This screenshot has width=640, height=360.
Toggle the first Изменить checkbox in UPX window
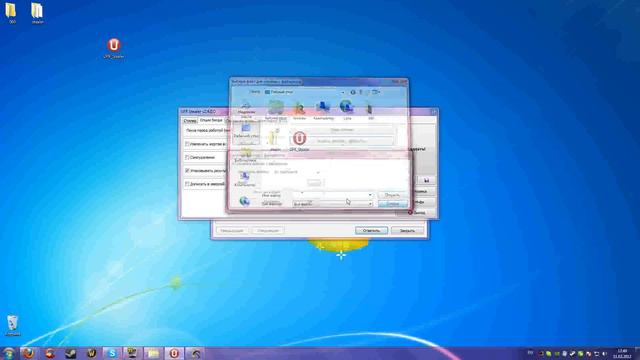click(x=187, y=144)
